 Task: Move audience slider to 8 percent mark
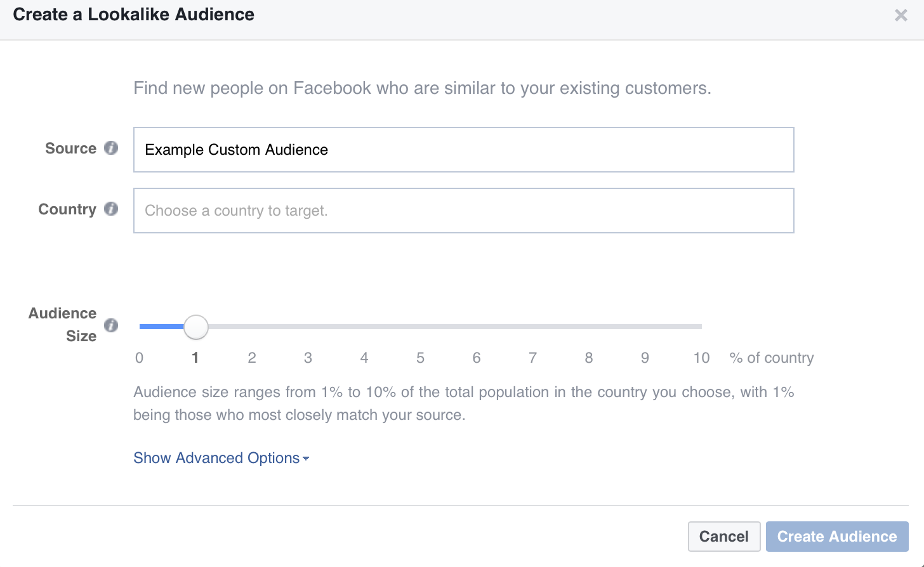click(x=589, y=327)
